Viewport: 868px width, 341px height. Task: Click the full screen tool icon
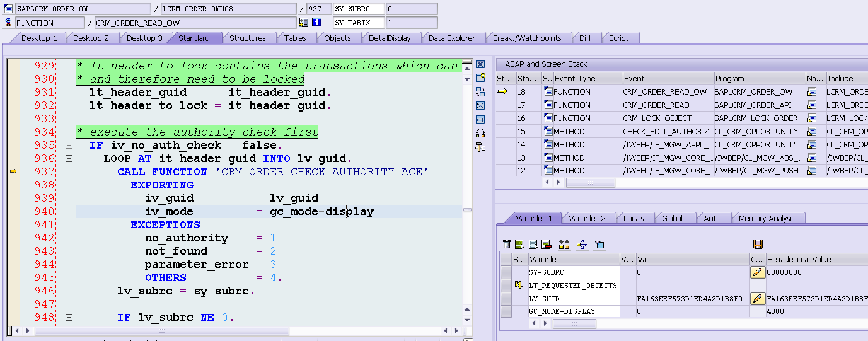click(x=480, y=105)
